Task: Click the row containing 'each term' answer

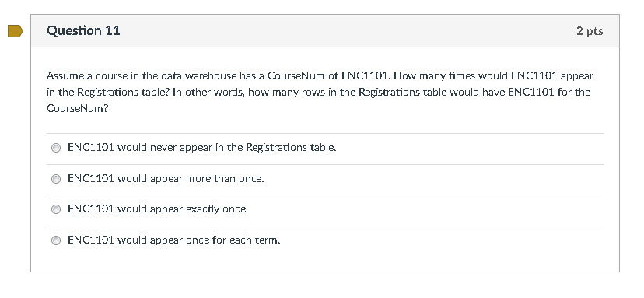Action: coord(325,241)
